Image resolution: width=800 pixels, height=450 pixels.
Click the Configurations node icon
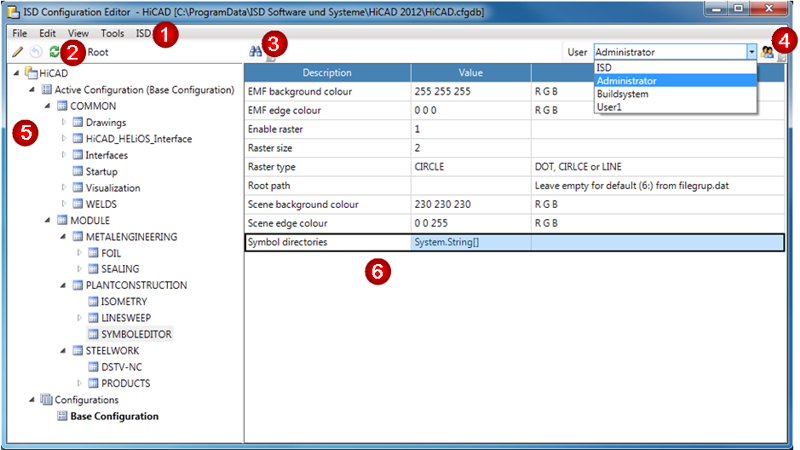44,399
